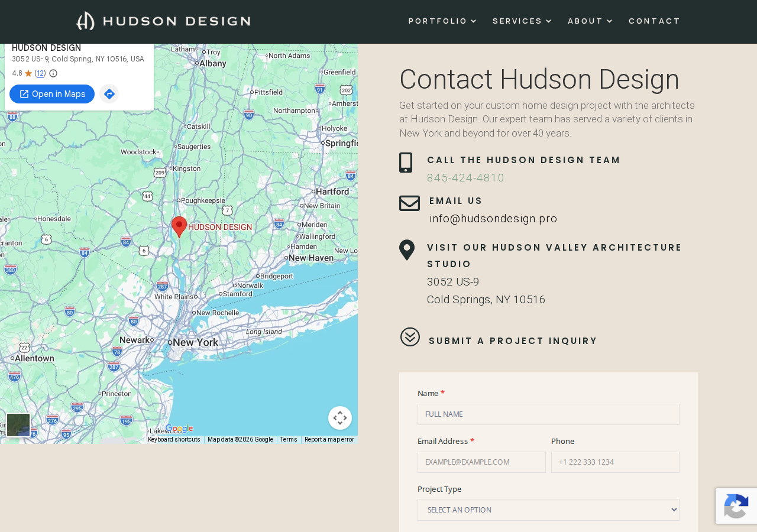Viewport: 757px width, 532px height.
Task: Expand the Services chevron arrow
Action: pos(548,21)
